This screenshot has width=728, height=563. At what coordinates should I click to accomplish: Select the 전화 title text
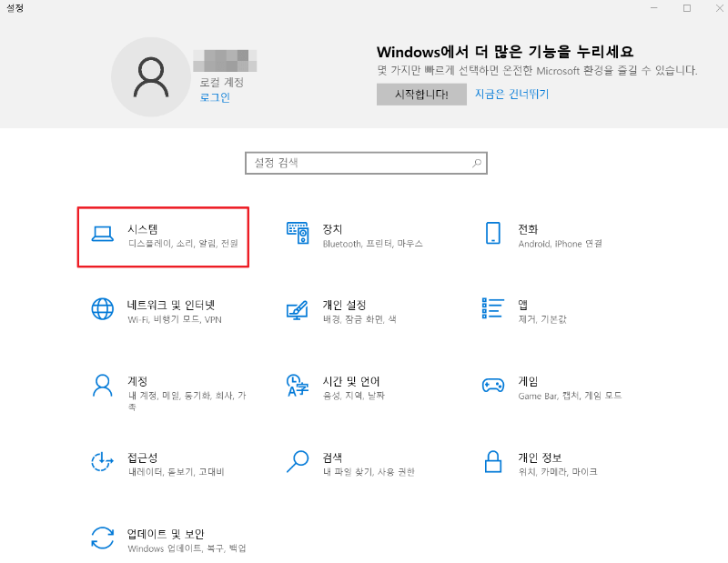[x=528, y=229]
